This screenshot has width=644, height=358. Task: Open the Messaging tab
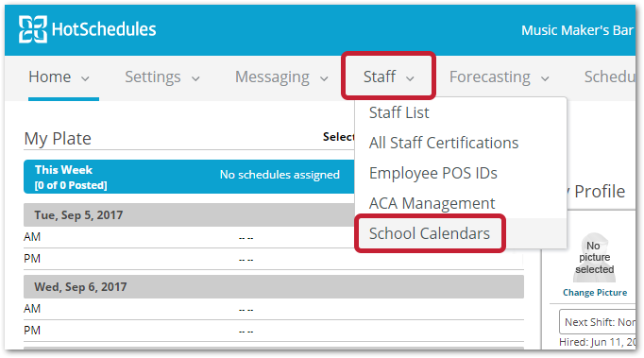pyautogui.click(x=272, y=77)
